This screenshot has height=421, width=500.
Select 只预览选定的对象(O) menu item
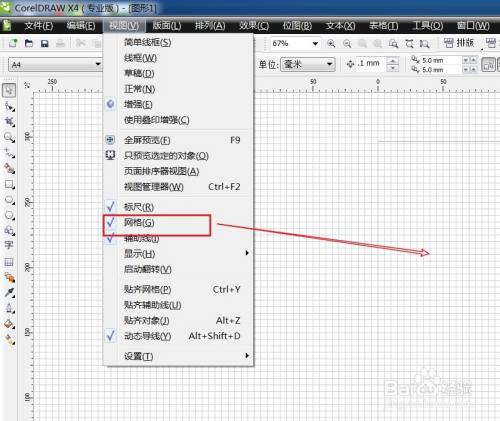click(x=178, y=156)
